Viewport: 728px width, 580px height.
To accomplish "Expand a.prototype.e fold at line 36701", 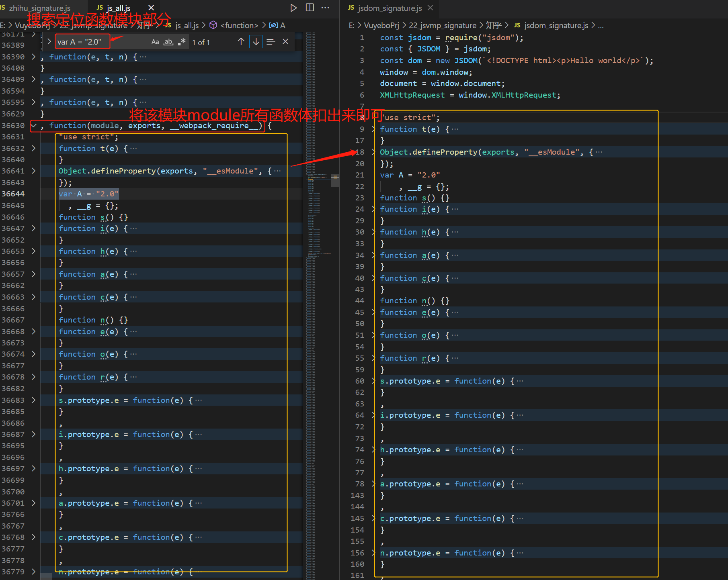I will click(34, 503).
